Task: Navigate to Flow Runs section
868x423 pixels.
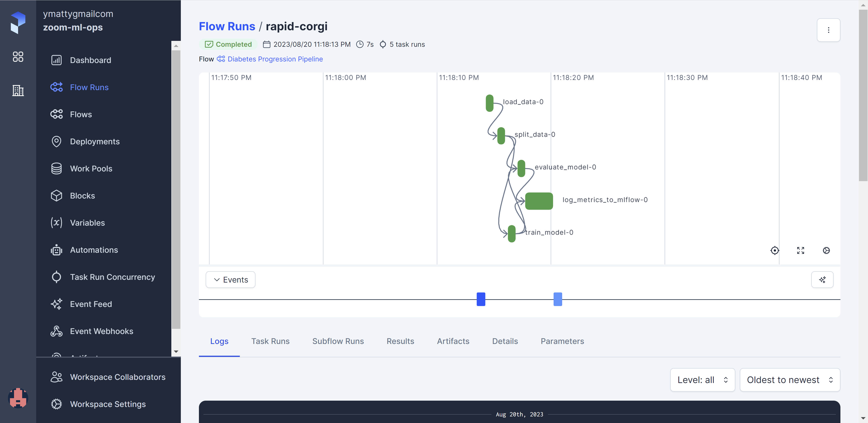Action: click(89, 87)
